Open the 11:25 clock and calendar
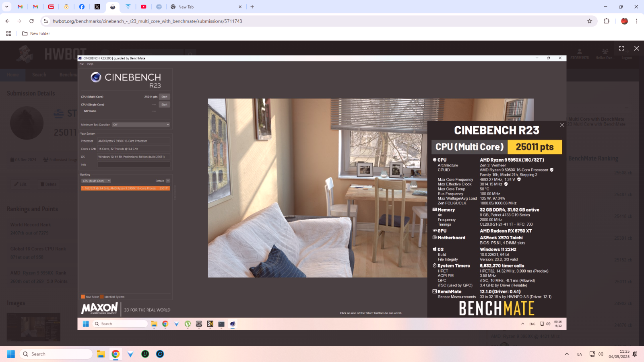This screenshot has height=362, width=644. coord(619,354)
